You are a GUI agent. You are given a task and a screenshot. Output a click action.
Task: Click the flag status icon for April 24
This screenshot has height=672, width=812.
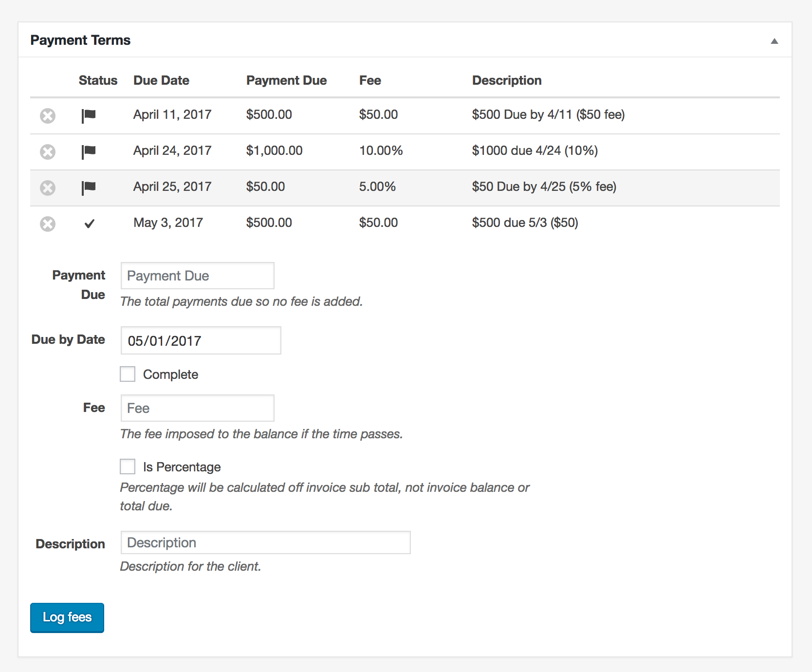point(89,151)
